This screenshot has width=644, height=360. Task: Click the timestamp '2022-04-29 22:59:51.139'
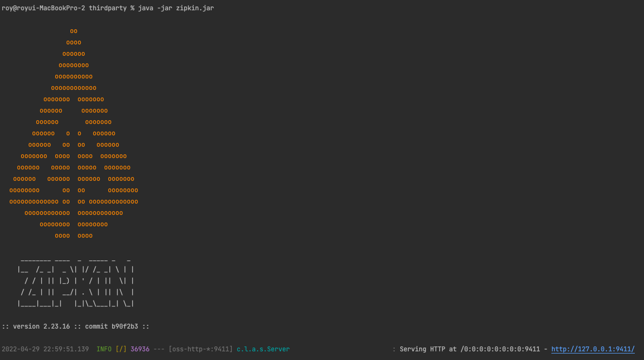click(45, 349)
